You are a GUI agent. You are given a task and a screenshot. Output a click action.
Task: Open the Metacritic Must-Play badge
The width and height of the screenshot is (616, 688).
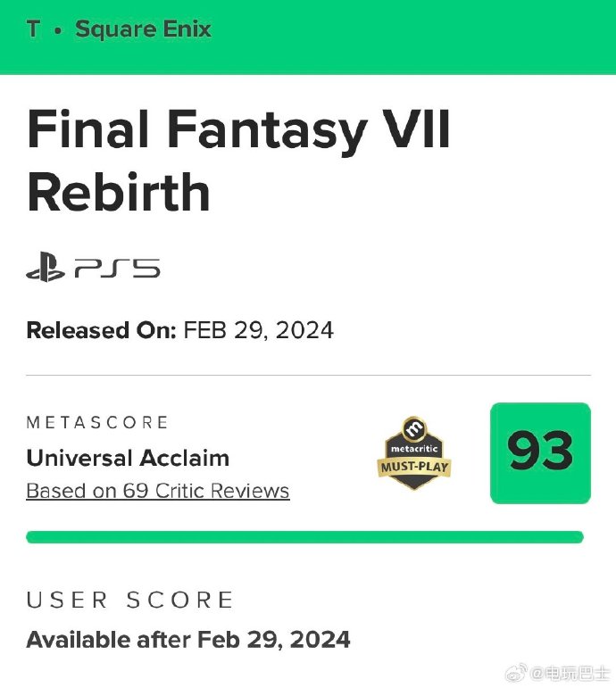[x=414, y=452]
